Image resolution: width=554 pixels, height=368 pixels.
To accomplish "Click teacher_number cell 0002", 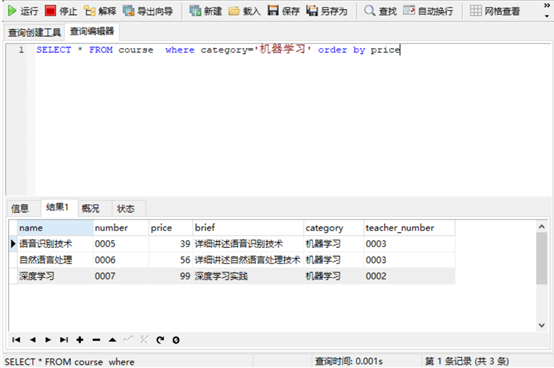I will (x=409, y=276).
